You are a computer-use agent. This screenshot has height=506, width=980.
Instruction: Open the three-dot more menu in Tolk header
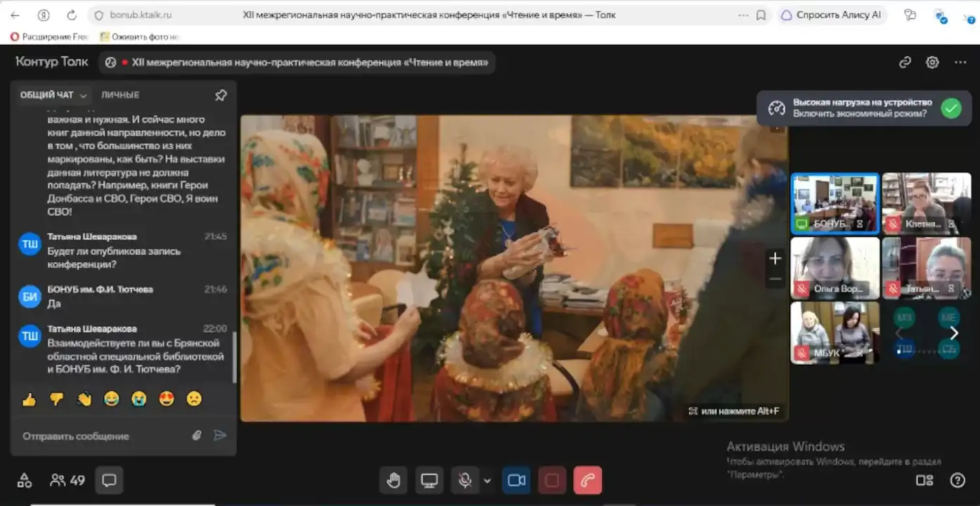point(960,63)
